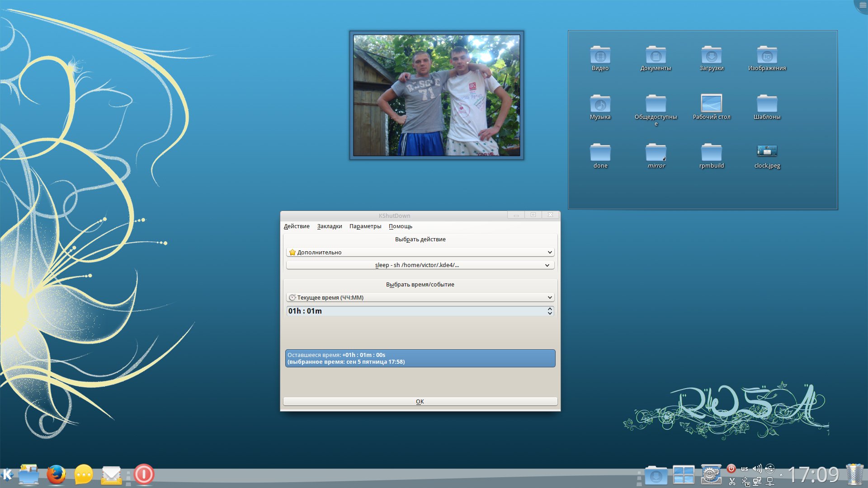Open the clipboard scissors tray icon
This screenshot has width=868, height=488.
(x=732, y=482)
